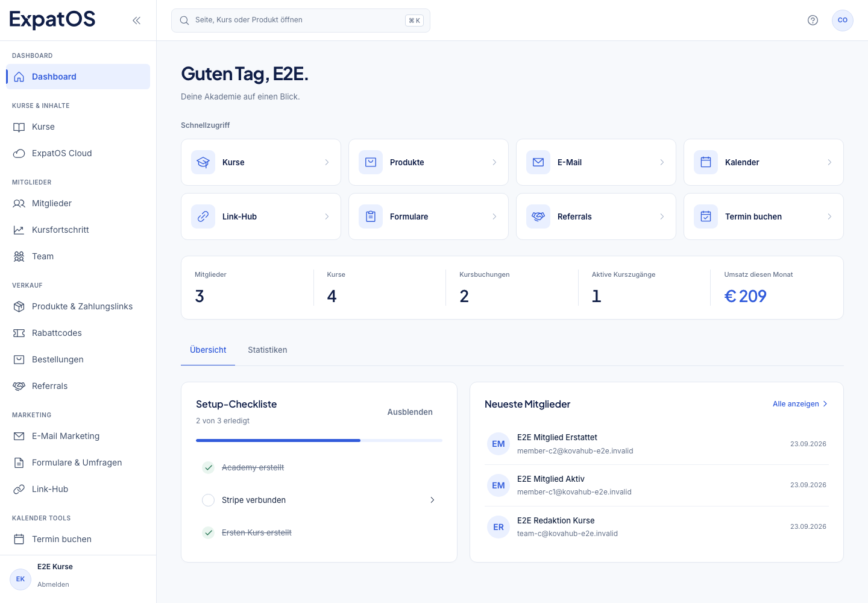
Task: Focus the Seite, Kurs oder Produkt search field
Action: click(301, 21)
